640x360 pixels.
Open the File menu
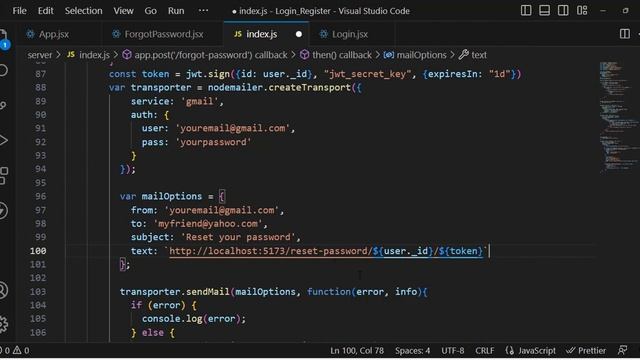click(x=19, y=11)
